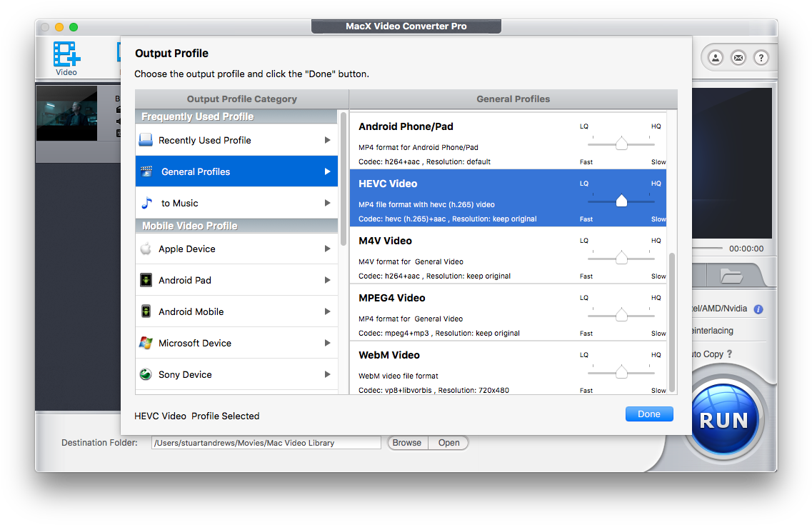The height and width of the screenshot is (525, 812).
Task: Click Browse for destination folder
Action: [407, 443]
